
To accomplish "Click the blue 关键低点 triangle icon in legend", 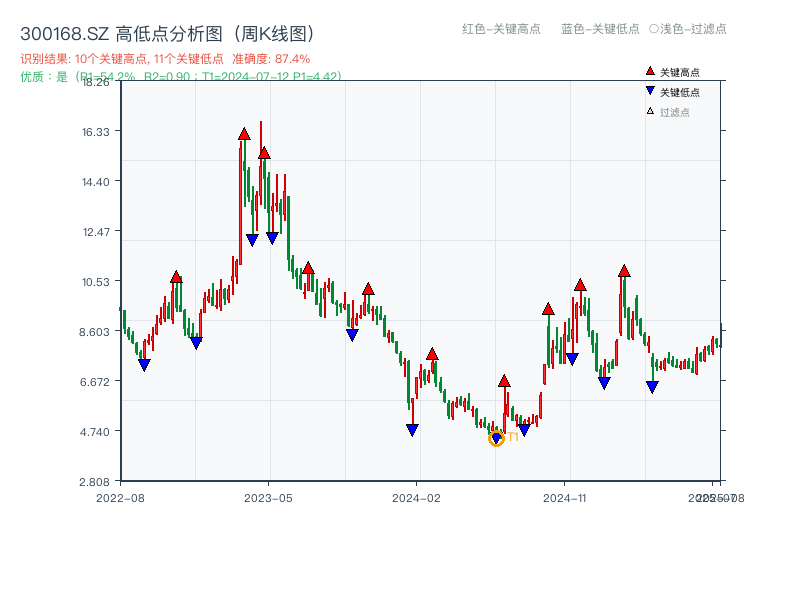I will [650, 92].
